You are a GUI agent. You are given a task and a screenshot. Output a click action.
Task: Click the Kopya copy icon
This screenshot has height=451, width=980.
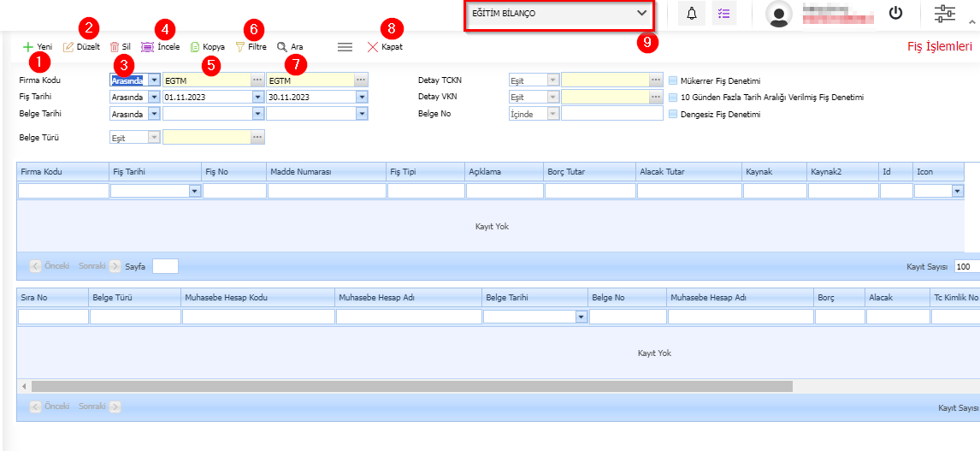click(195, 47)
